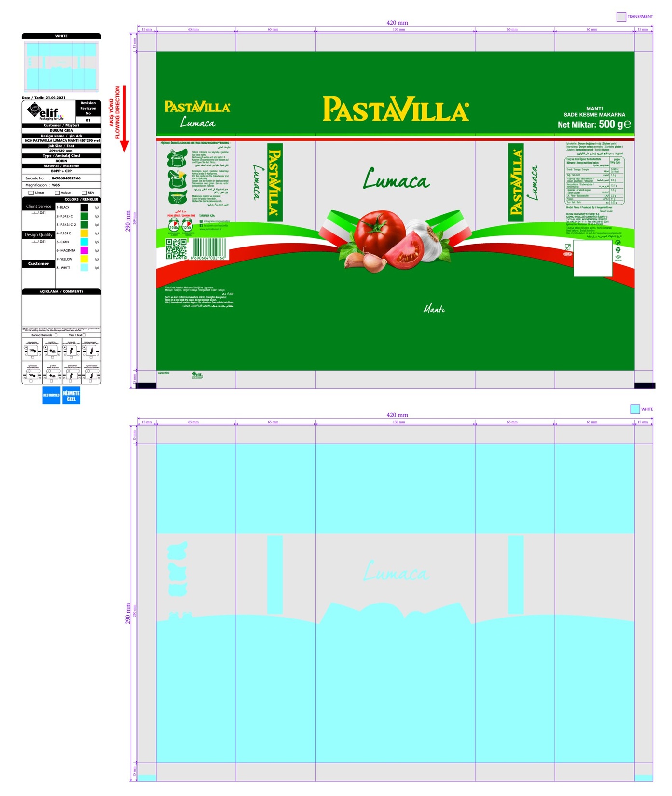This screenshot has height=796, width=672.
Task: Click the QR code on the package
Action: (x=176, y=249)
